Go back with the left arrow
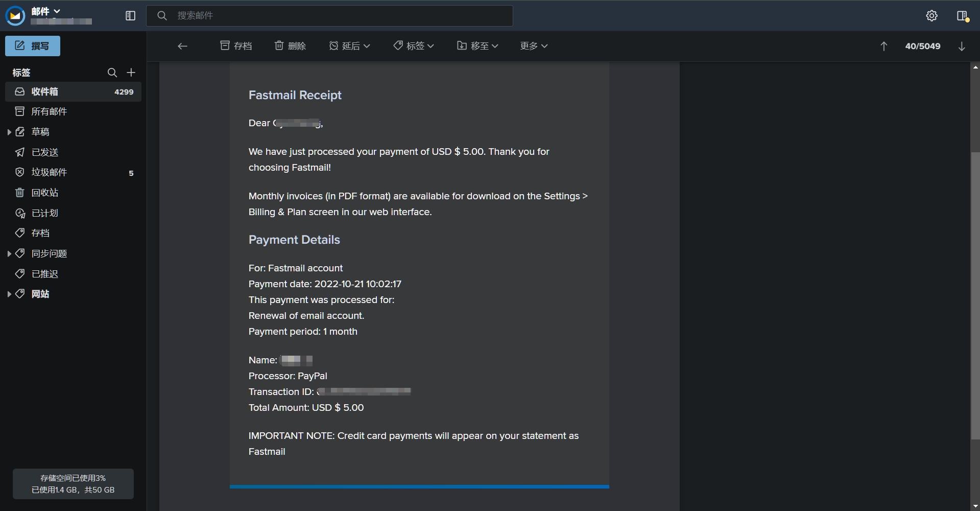 tap(182, 46)
